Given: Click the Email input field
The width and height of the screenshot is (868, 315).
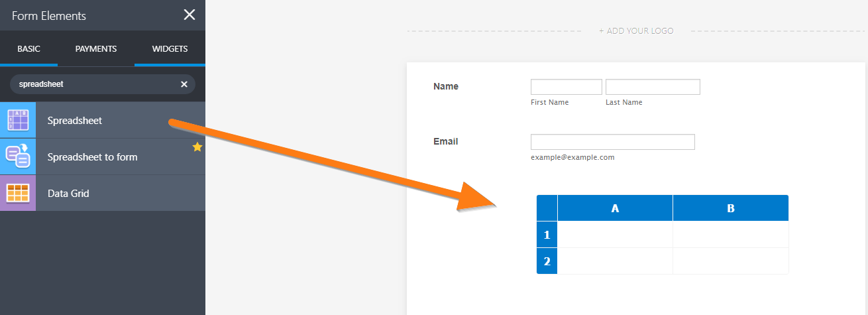Looking at the screenshot, I should (x=612, y=142).
